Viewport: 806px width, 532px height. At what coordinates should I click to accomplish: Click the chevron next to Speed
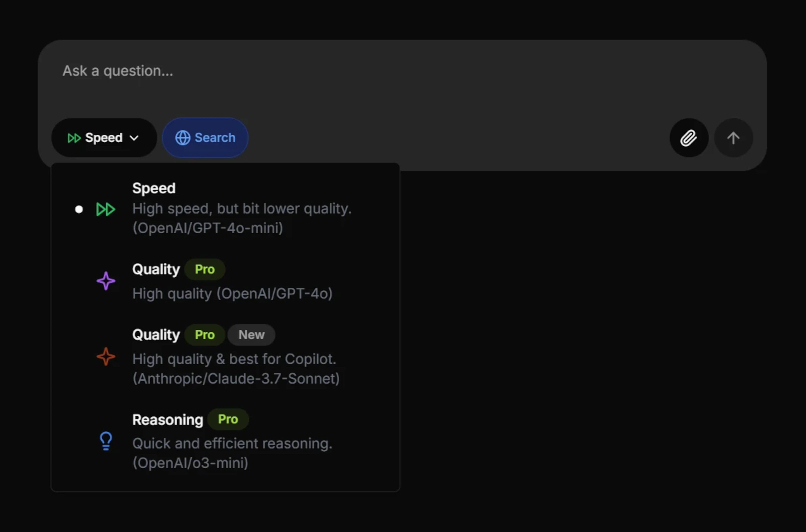point(134,138)
